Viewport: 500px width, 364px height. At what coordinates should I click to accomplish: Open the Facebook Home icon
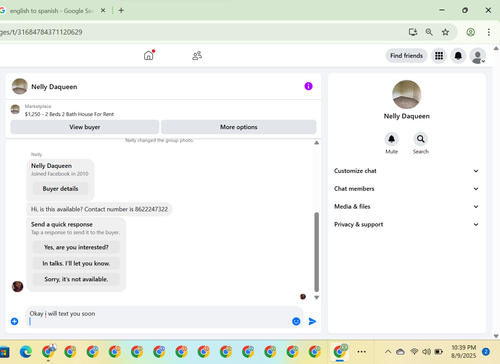149,55
